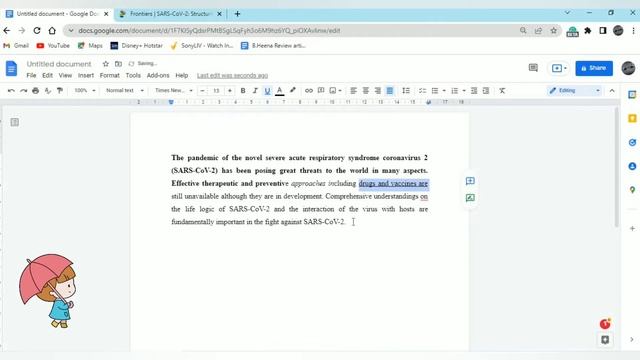Undo the last edit
Image resolution: width=640 pixels, height=360 pixels.
(x=11, y=91)
